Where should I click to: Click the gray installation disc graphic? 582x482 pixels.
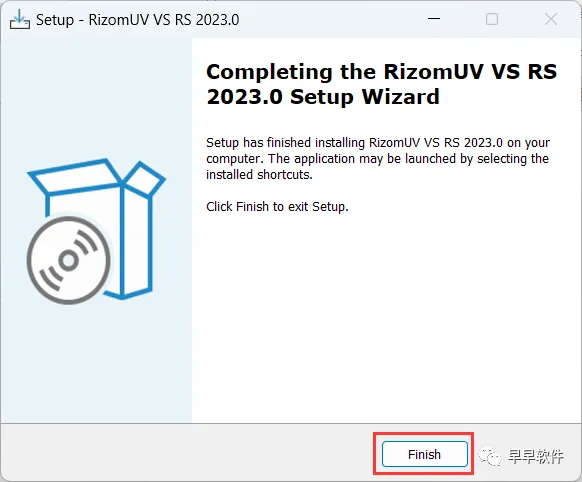69,260
